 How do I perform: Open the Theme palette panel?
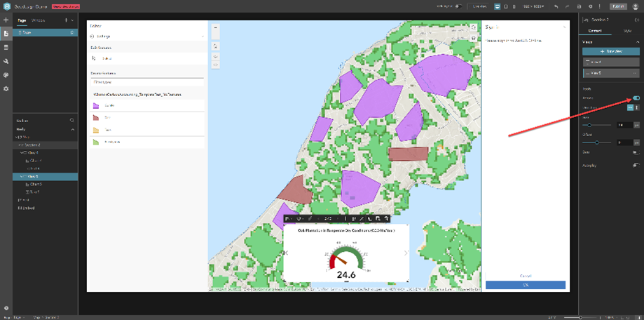pyautogui.click(x=6, y=75)
